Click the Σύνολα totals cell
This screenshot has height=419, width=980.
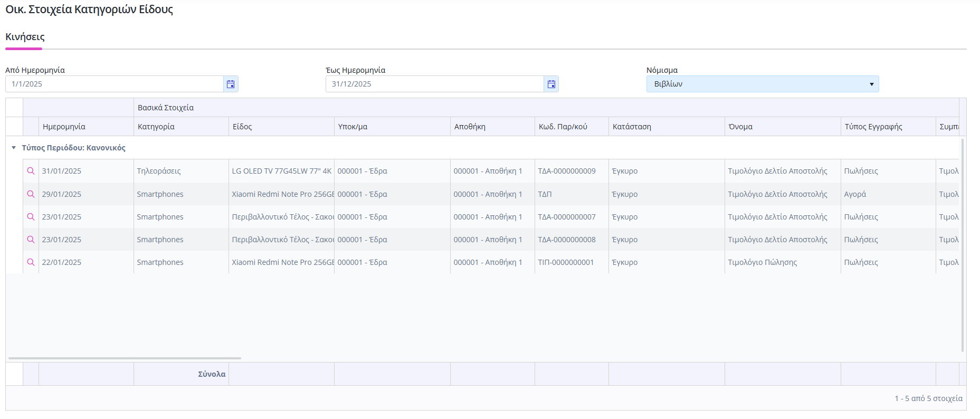point(181,374)
